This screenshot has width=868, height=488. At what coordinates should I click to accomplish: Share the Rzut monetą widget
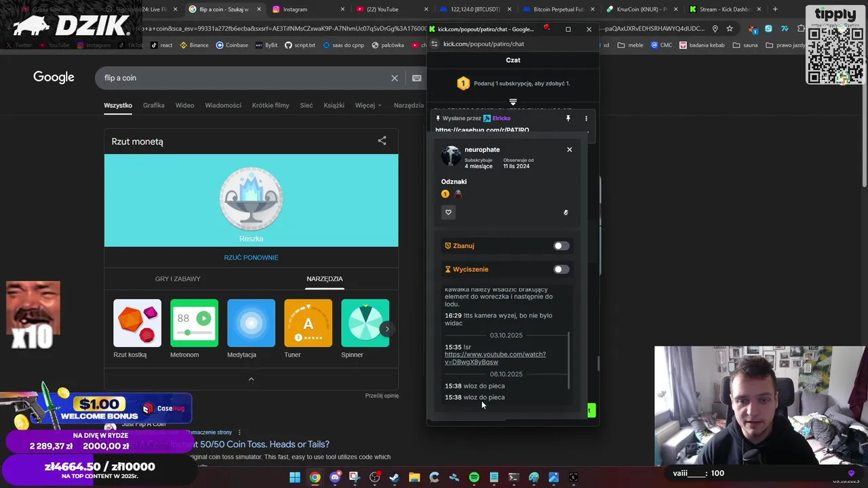382,141
